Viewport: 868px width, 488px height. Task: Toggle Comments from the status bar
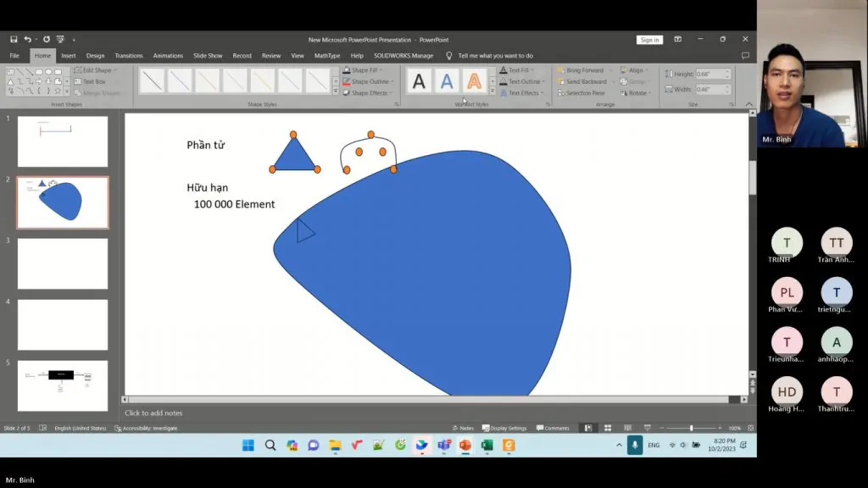click(553, 428)
